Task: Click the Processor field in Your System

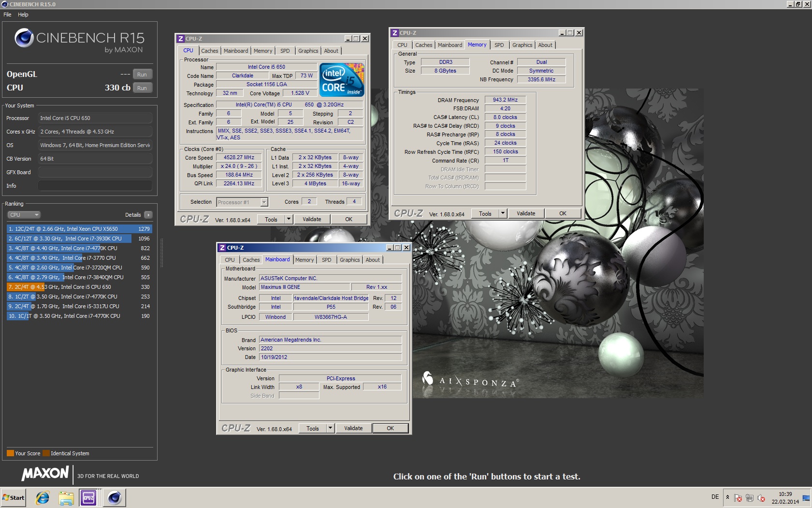Action: tap(95, 118)
